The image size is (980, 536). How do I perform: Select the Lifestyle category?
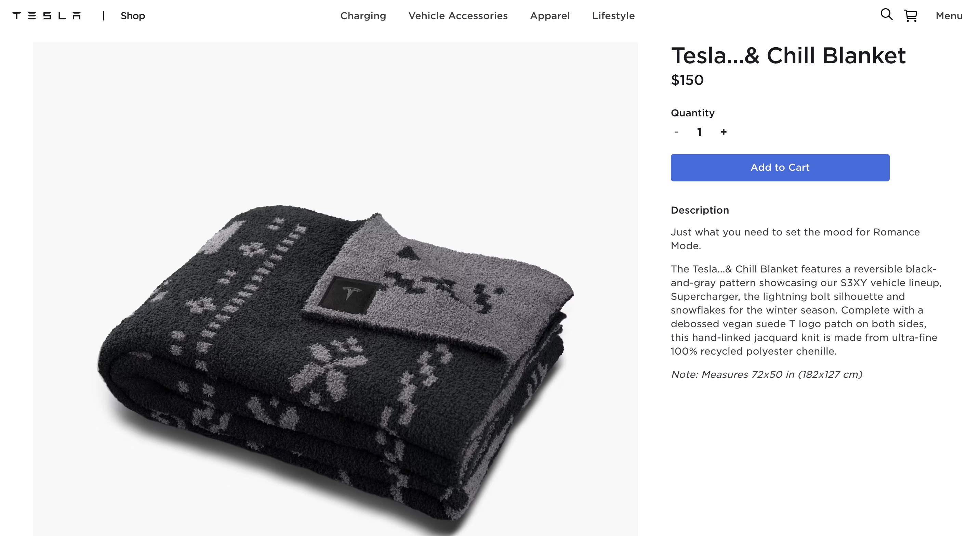613,16
